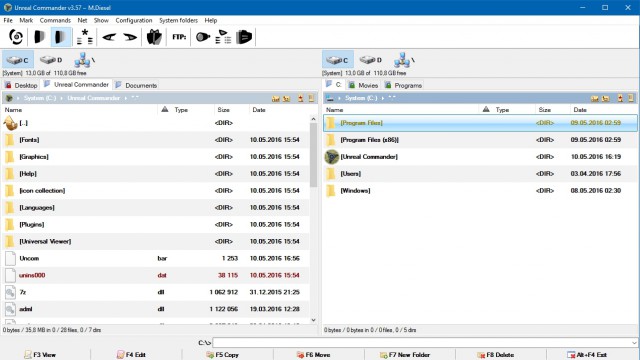Image resolution: width=640 pixels, height=360 pixels.
Task: Open the Net menu
Action: (x=82, y=20)
